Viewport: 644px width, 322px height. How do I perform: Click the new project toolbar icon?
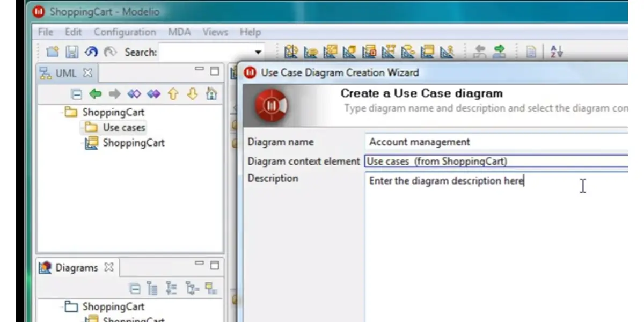coord(52,52)
